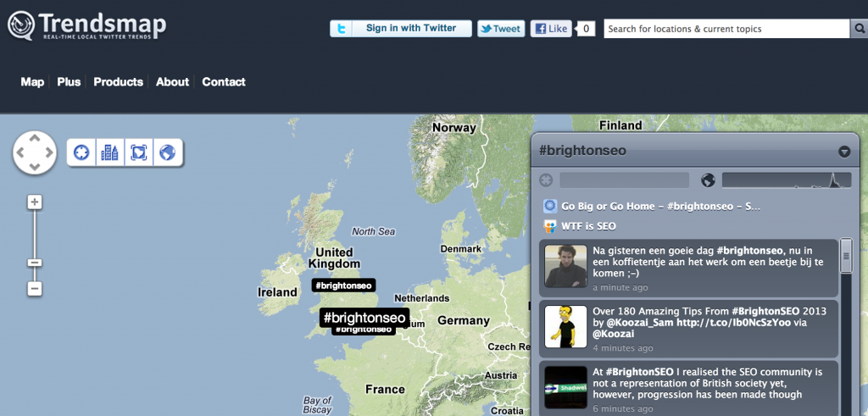Image resolution: width=868 pixels, height=416 pixels.
Task: Focus the locations and topics search field
Action: pos(726,29)
